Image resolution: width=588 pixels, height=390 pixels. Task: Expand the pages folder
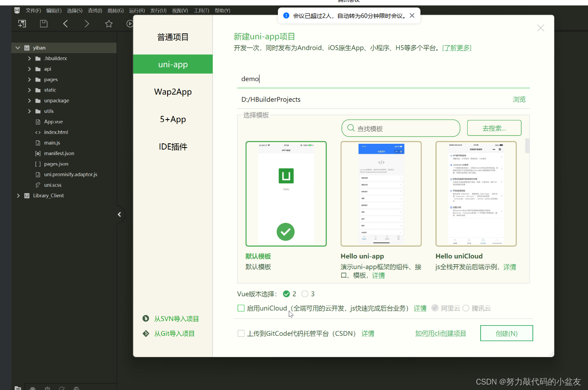pos(29,79)
